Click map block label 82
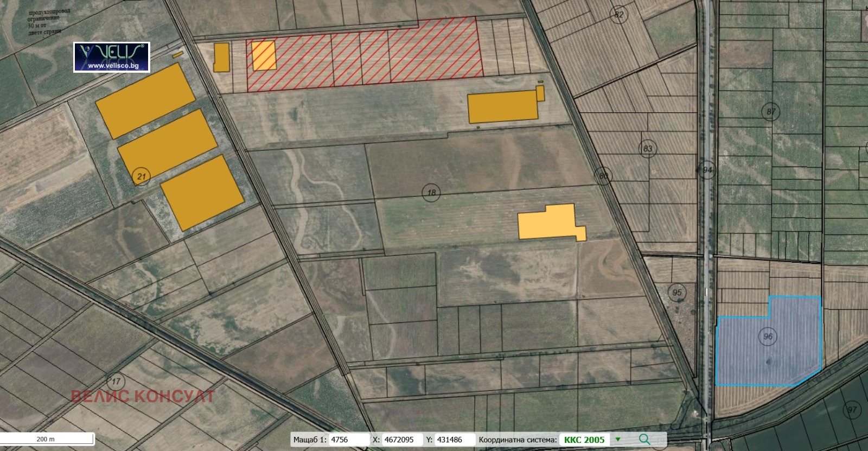Screen dimensions: 868x451 [x=618, y=15]
